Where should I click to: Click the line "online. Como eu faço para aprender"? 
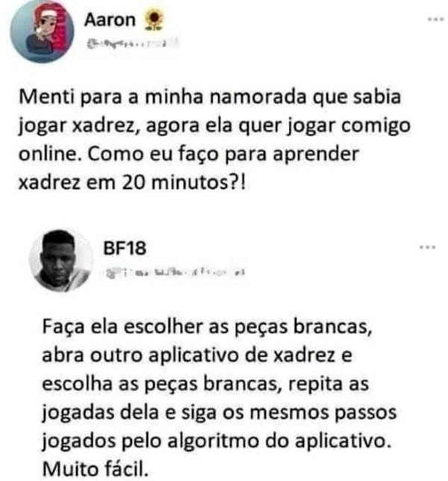point(189,155)
